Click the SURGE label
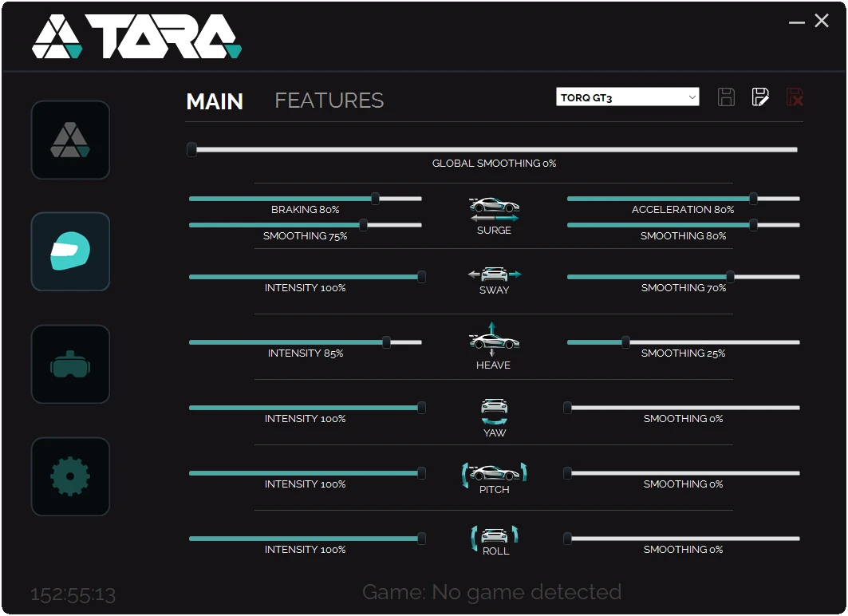Viewport: 848px width, 616px height. coord(494,231)
